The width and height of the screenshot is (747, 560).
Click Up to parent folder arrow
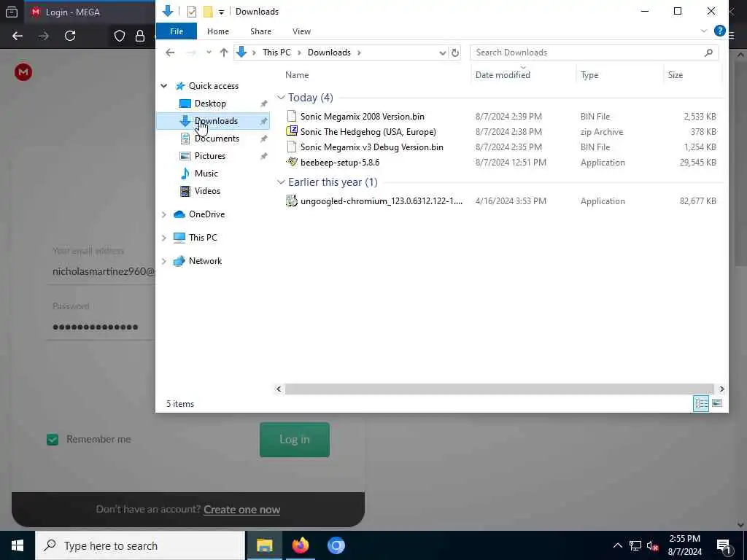[223, 52]
